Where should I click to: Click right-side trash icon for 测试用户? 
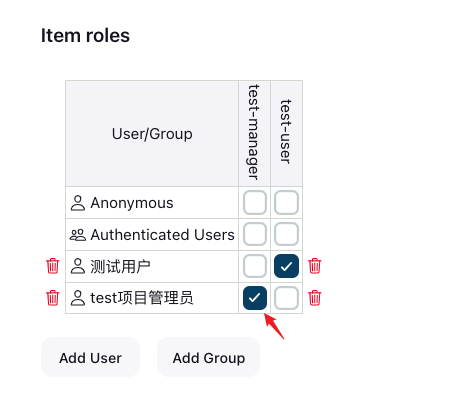pos(315,266)
